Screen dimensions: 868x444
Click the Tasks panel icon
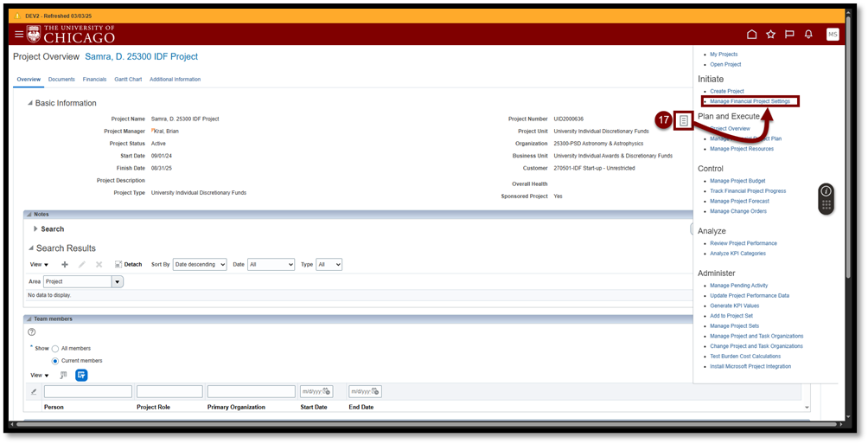[x=683, y=121]
